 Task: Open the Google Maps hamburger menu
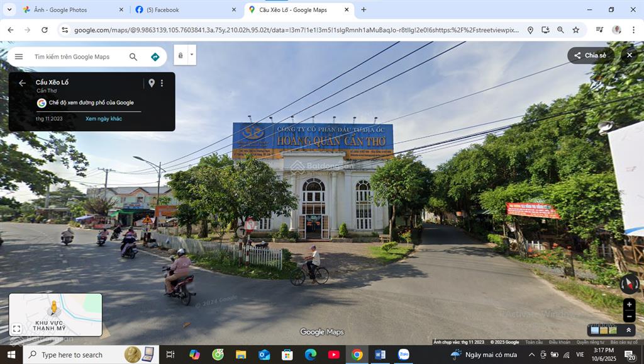click(19, 57)
